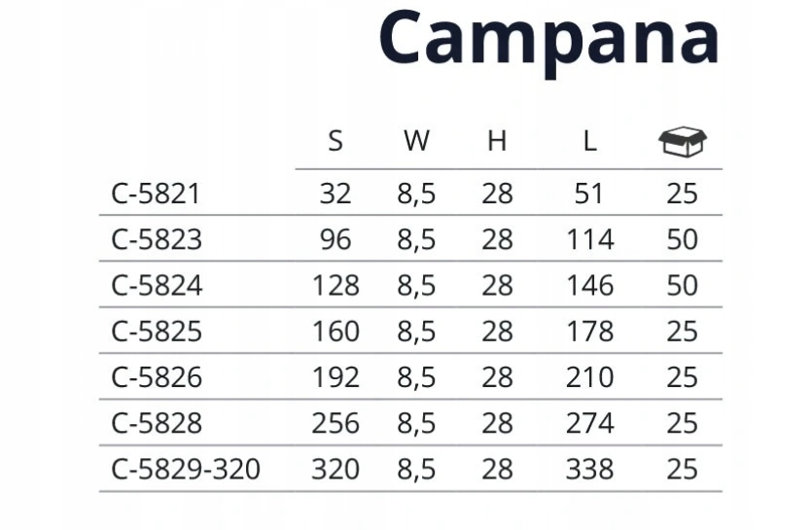Select the S column header
The height and width of the screenshot is (530, 812).
pyautogui.click(x=335, y=141)
